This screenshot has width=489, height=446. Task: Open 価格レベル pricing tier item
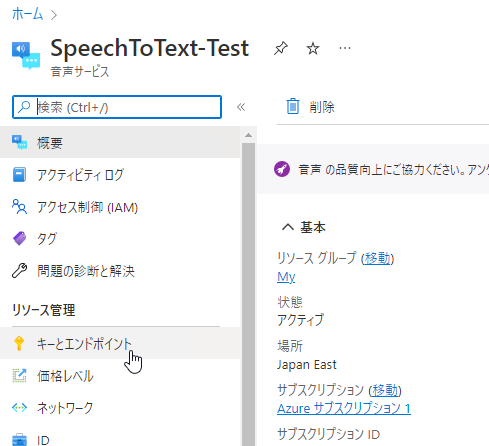(120, 376)
